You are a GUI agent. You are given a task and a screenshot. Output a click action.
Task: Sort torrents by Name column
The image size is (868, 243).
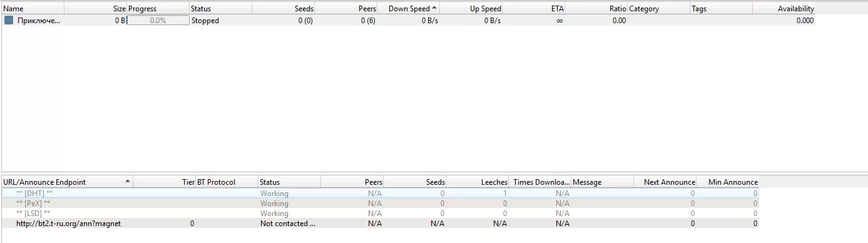click(x=33, y=9)
